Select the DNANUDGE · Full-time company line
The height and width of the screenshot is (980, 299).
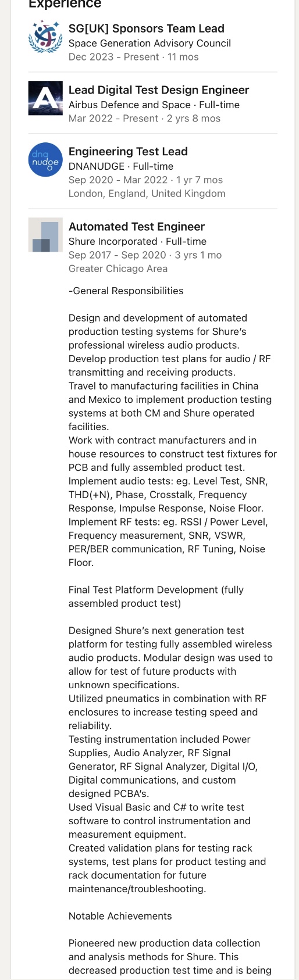(x=121, y=166)
